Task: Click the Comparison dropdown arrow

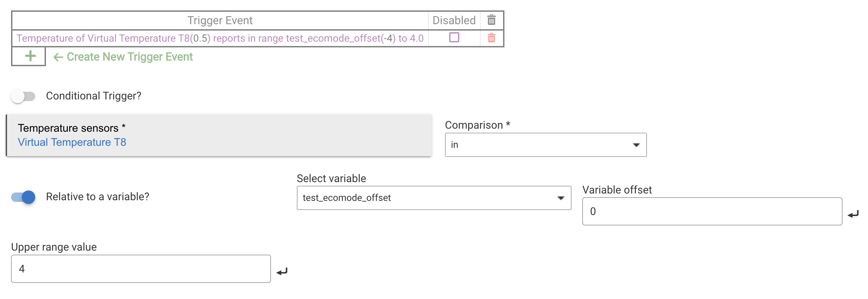Action: 636,145
